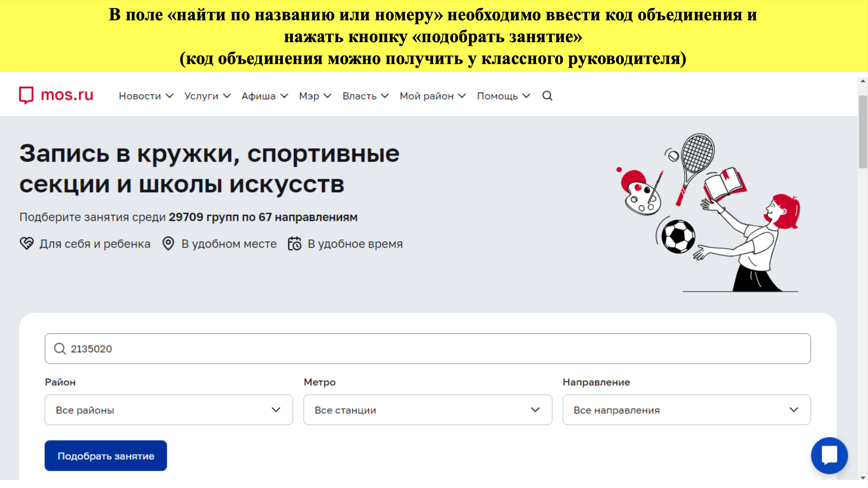
Task: Click the page scrollbar thumb
Action: [x=863, y=132]
